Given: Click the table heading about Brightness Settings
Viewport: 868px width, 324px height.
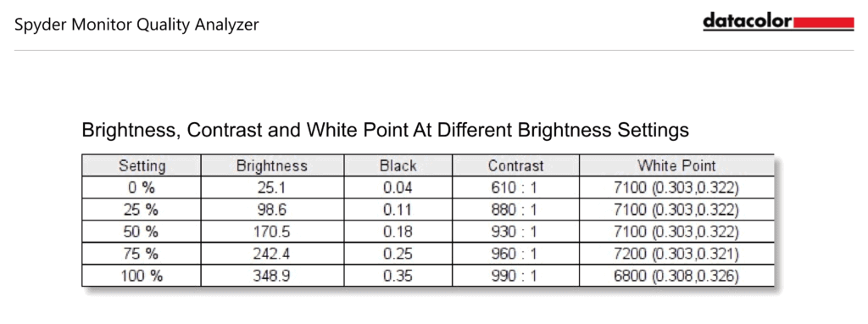Looking at the screenshot, I should tap(386, 131).
